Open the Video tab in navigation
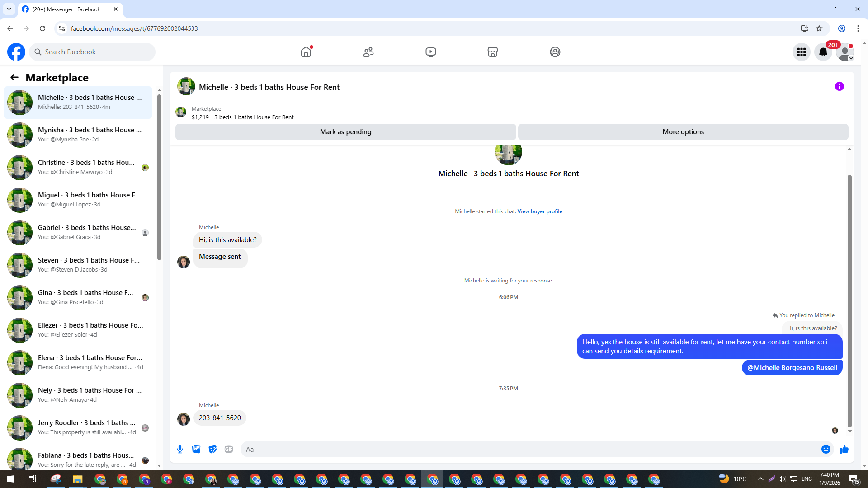Image resolution: width=868 pixels, height=488 pixels. [x=430, y=52]
